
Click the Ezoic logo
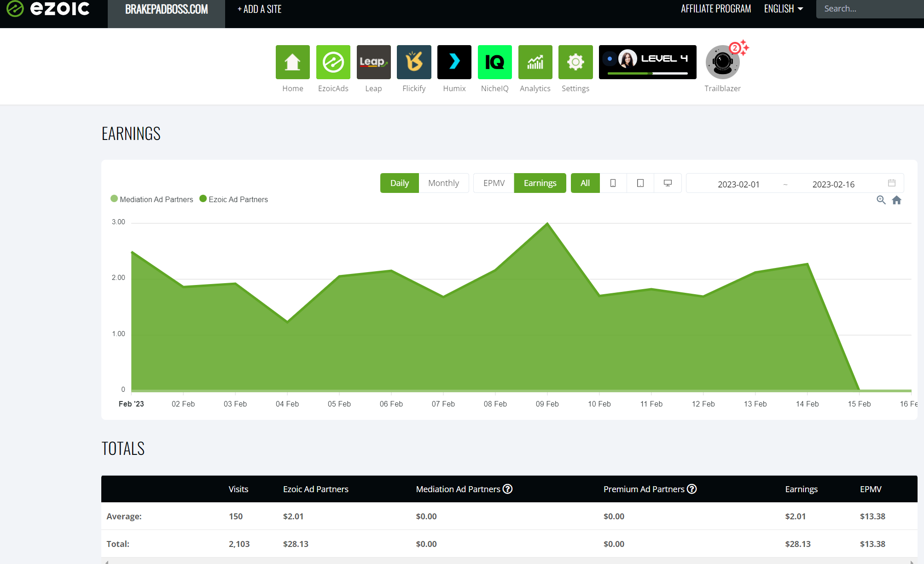pyautogui.click(x=48, y=8)
